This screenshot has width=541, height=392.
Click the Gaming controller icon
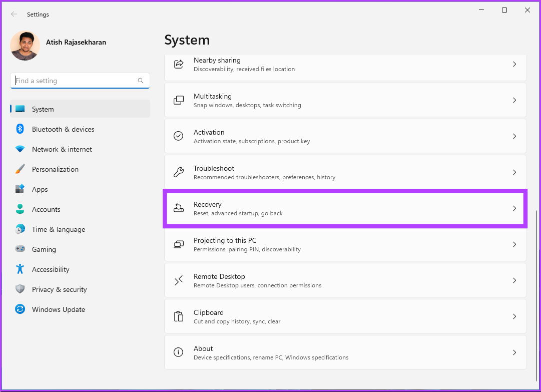click(x=20, y=249)
